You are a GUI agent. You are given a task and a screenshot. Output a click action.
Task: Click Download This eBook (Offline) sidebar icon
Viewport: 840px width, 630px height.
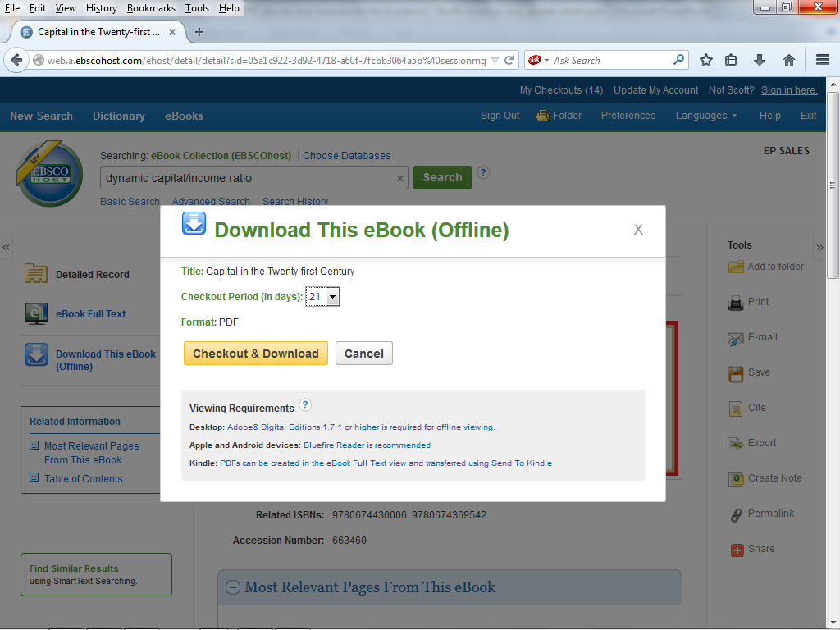pos(36,354)
